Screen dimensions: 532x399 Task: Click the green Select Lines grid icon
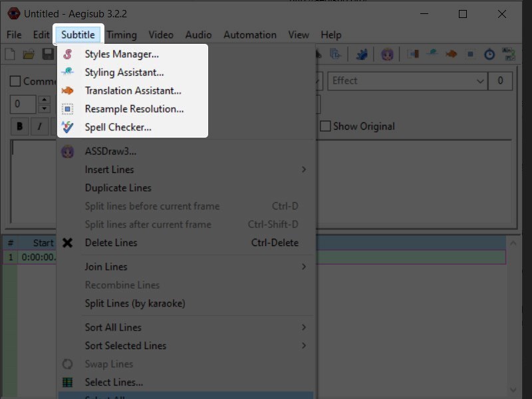pyautogui.click(x=67, y=382)
